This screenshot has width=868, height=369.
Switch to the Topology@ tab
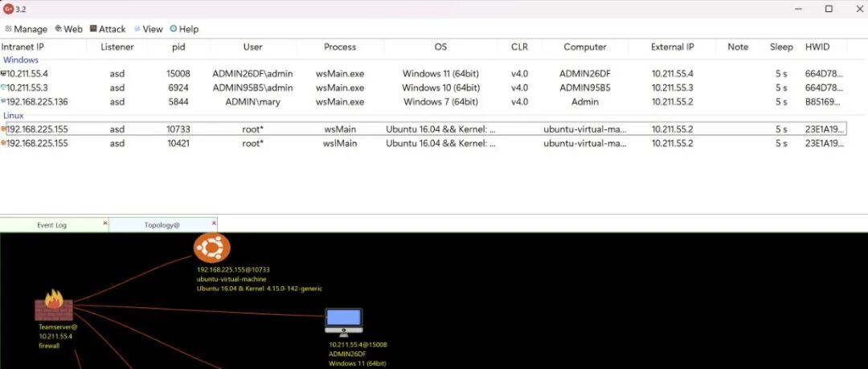pyautogui.click(x=162, y=225)
